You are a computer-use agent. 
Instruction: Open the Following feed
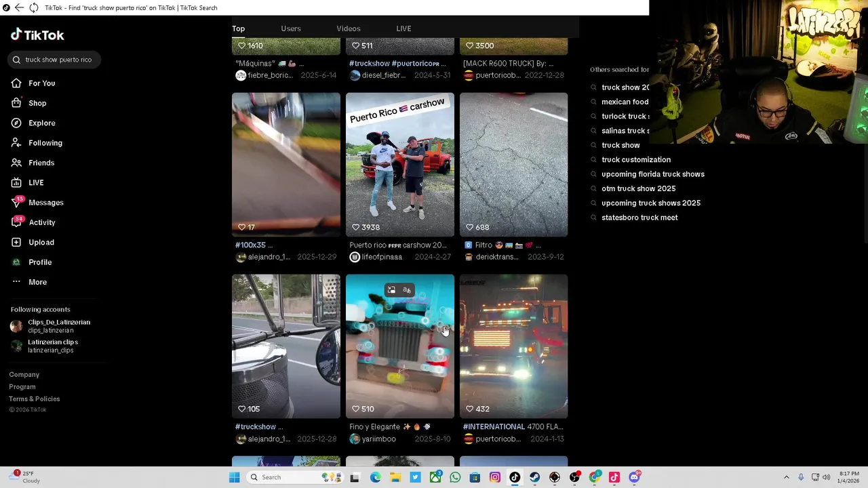[x=36, y=143]
